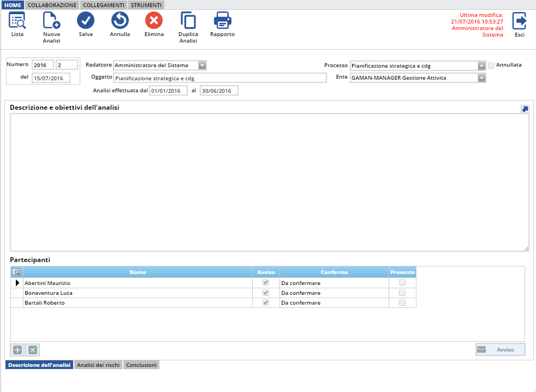Click the Annulla undo icon
Screen dimensions: 536x392
120,21
